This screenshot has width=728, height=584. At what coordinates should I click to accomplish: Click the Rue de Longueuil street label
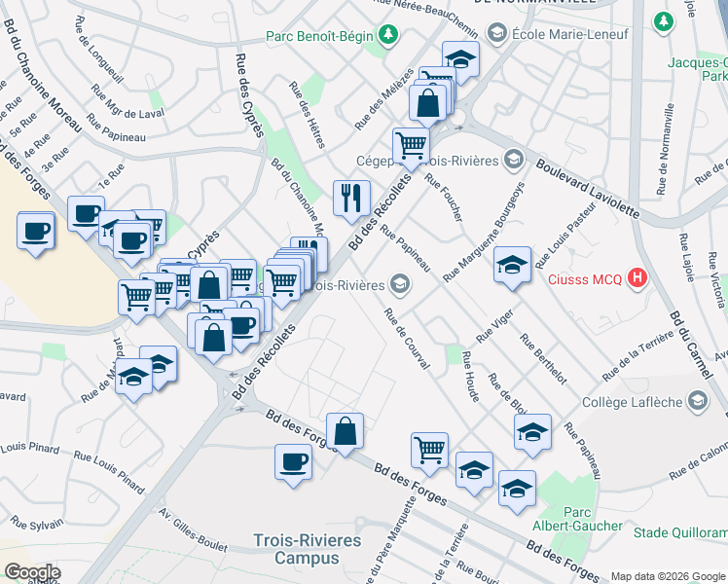[99, 50]
